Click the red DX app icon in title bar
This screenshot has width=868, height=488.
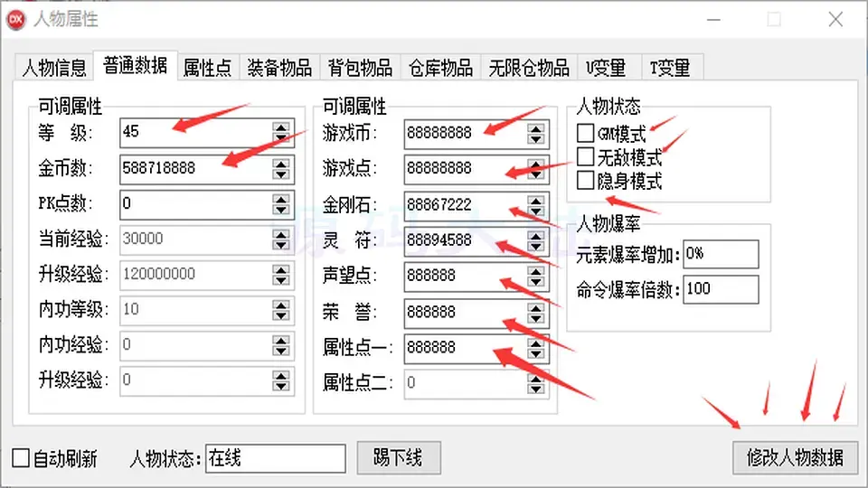point(16,19)
